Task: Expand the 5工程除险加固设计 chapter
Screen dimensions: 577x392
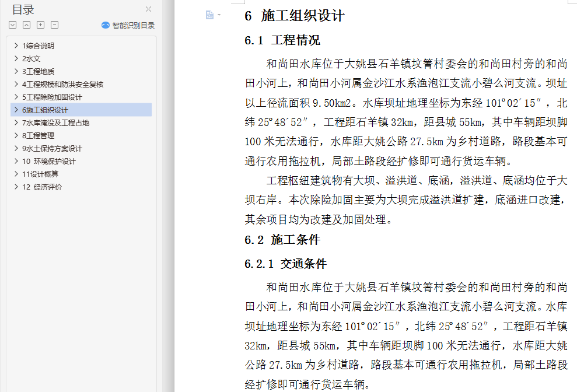Action: click(16, 97)
